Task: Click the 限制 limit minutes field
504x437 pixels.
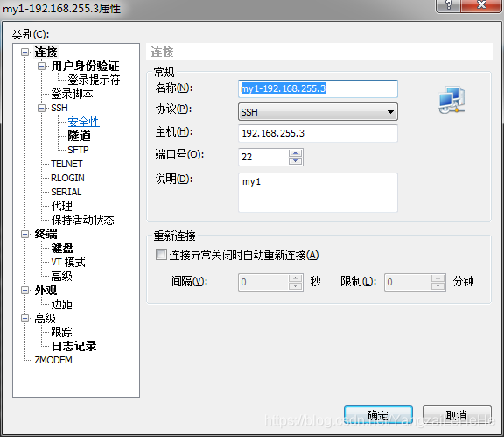Action: 408,282
